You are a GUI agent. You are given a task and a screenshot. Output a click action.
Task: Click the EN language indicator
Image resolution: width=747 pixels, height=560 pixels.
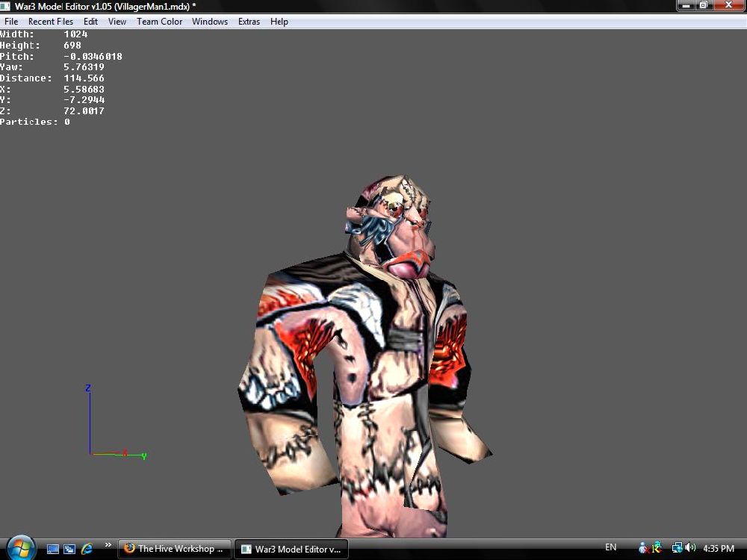point(610,547)
